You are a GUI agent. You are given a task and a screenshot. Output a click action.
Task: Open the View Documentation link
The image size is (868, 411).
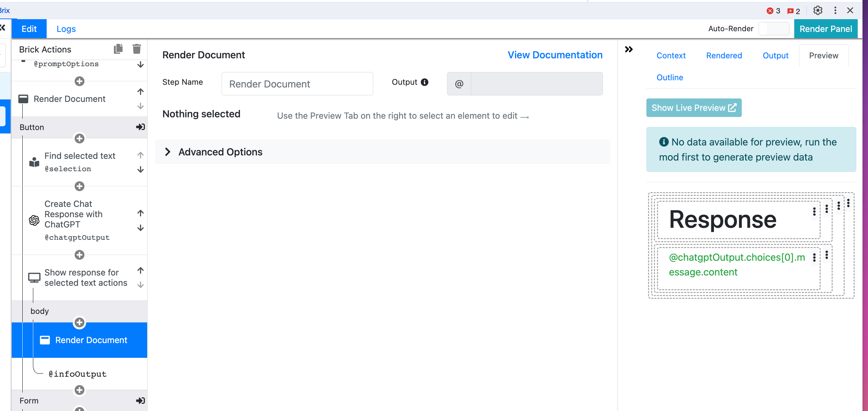click(555, 55)
